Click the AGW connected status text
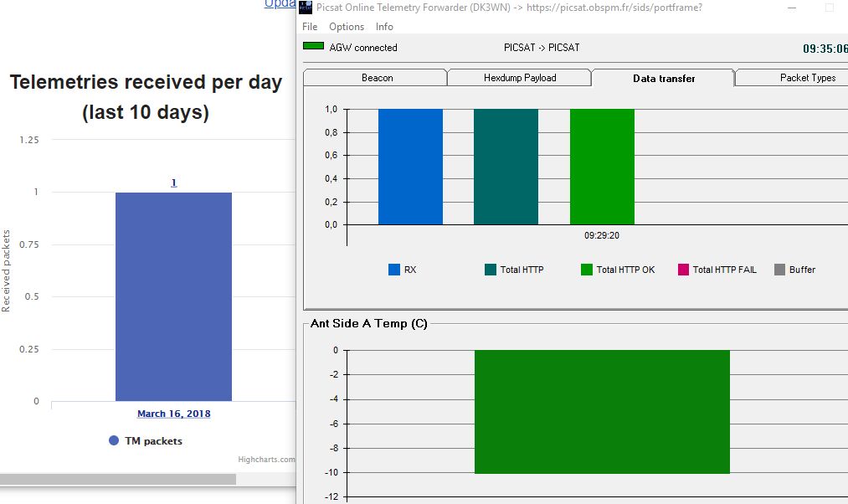848x504 pixels. (x=362, y=48)
